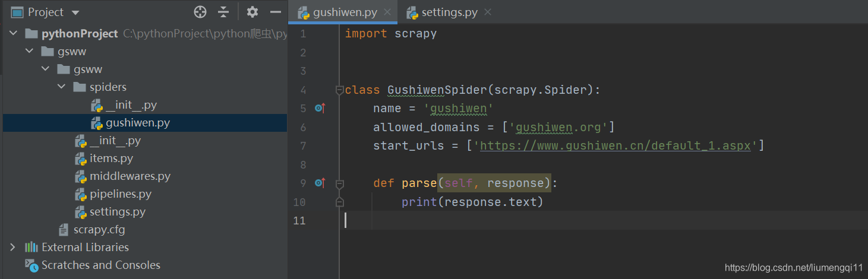Select Scratches and Consoles node
The image size is (868, 279).
click(100, 265)
